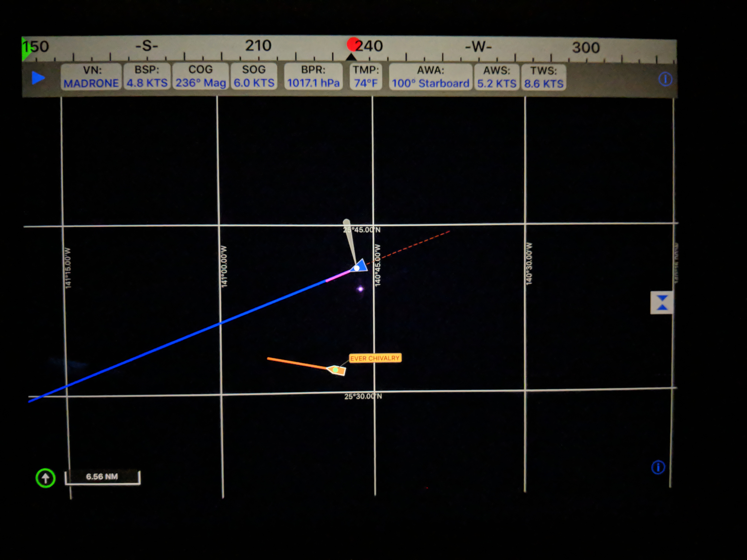This screenshot has width=747, height=560.
Task: Tap the TMP 74°F readout
Action: pyautogui.click(x=366, y=77)
